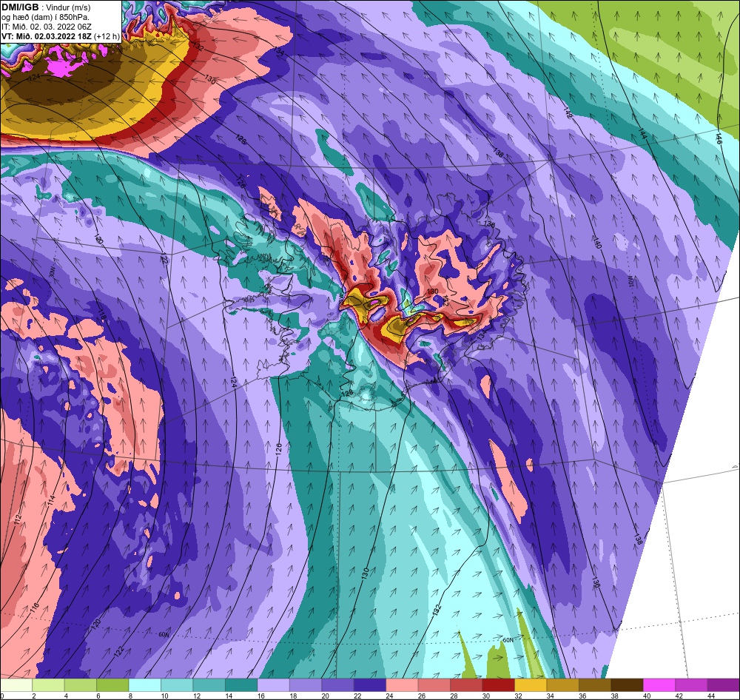Select the 10–12 m/s cyan legend swatch

(x=177, y=685)
